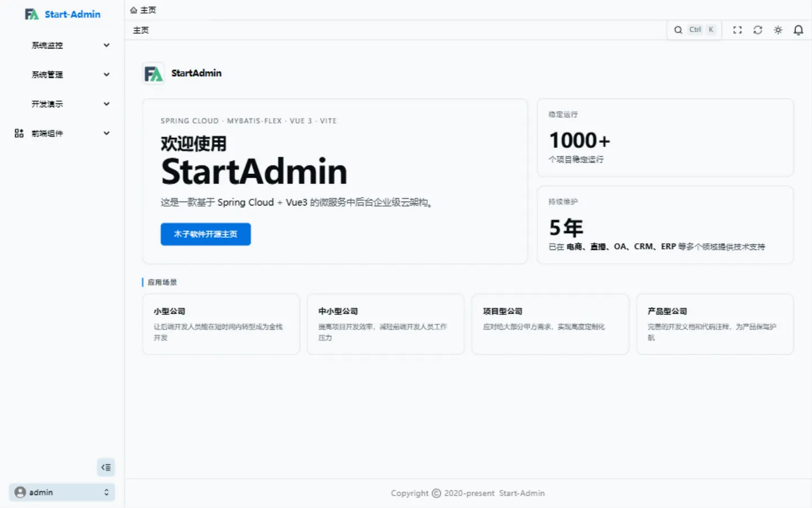Switch to the 主页 tab

(x=141, y=30)
